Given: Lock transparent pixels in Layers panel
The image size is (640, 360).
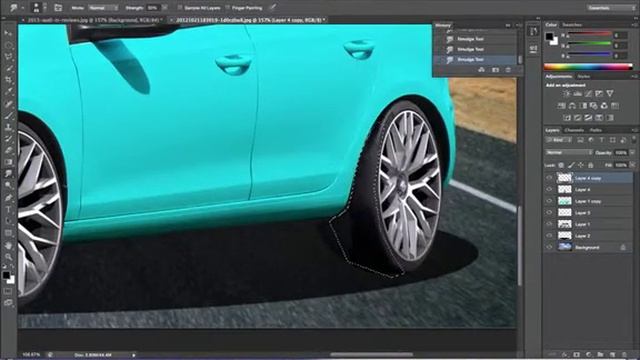Looking at the screenshot, I should click(x=562, y=165).
